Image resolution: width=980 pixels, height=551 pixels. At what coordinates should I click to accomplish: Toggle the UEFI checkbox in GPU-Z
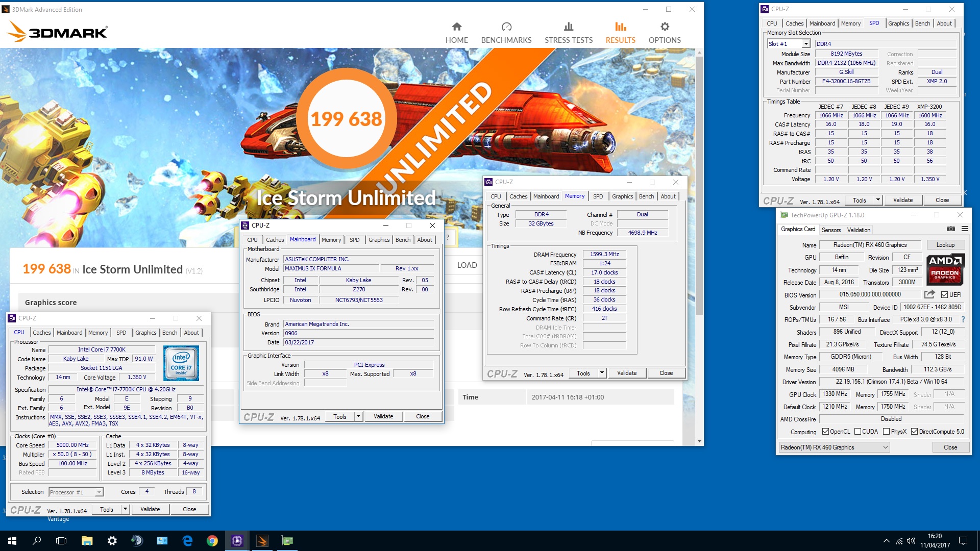944,295
